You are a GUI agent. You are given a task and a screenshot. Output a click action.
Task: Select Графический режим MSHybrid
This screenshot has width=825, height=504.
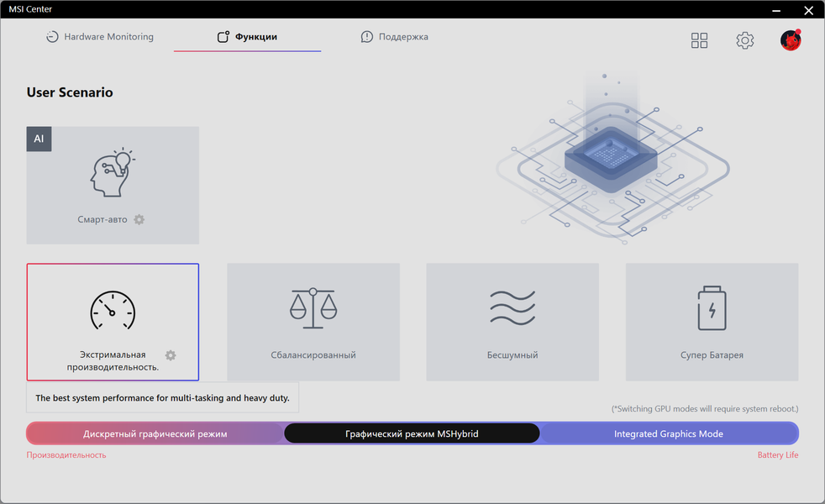click(412, 433)
